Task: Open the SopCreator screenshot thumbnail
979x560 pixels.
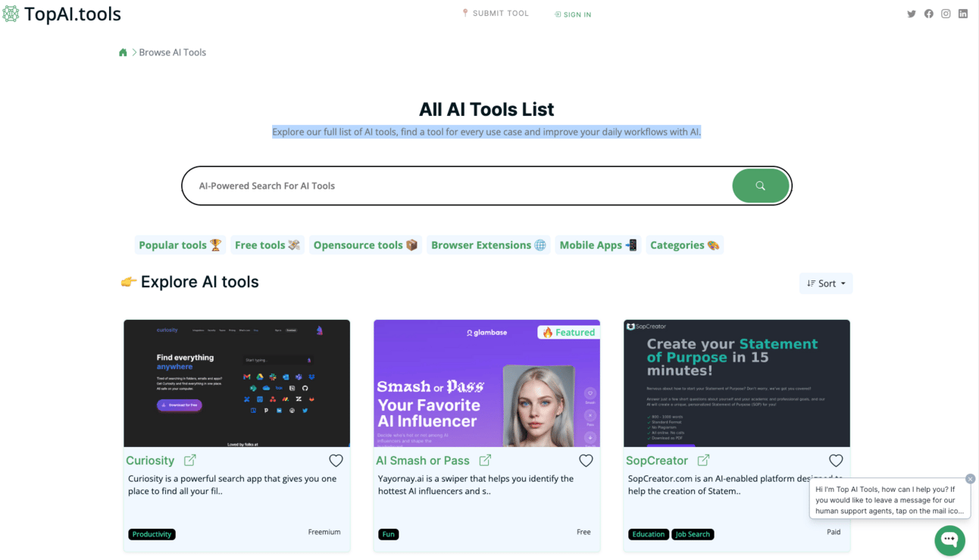Action: coord(737,383)
